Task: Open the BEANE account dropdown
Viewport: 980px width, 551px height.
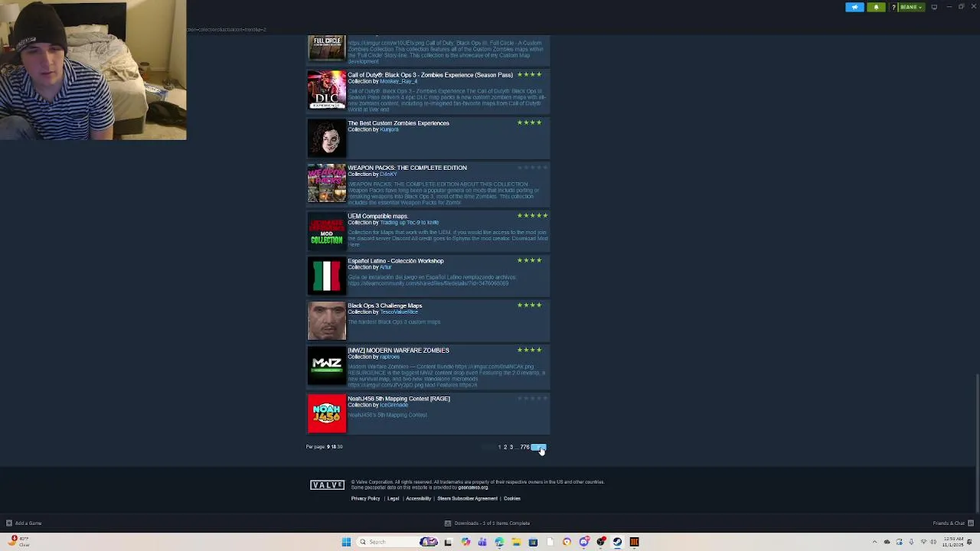Action: (910, 7)
